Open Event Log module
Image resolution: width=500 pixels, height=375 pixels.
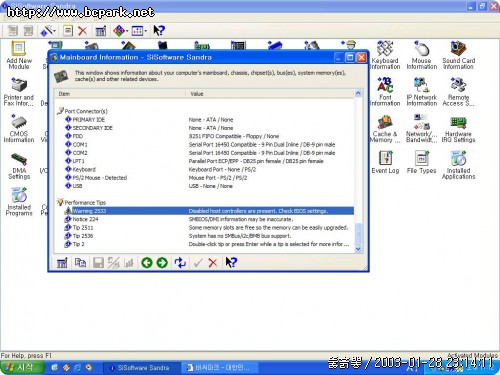[x=385, y=162]
